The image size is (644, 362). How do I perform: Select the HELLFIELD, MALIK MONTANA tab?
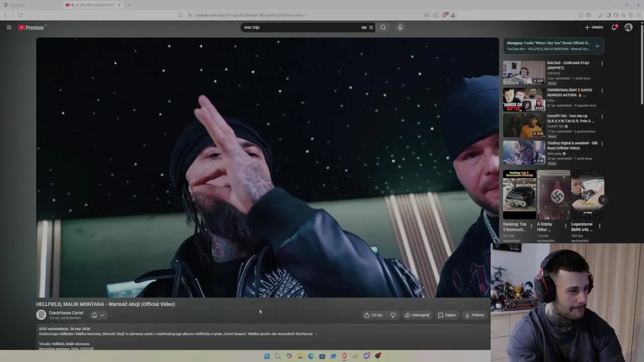pos(93,5)
